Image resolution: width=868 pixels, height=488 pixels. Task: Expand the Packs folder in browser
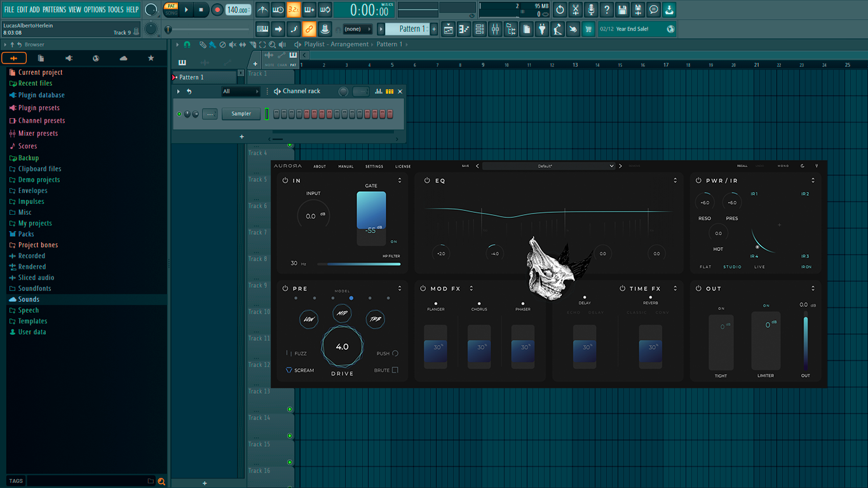26,234
